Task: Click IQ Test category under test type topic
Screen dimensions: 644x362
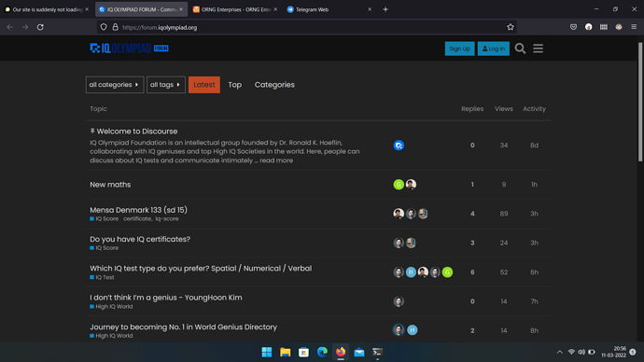Action: tap(103, 277)
